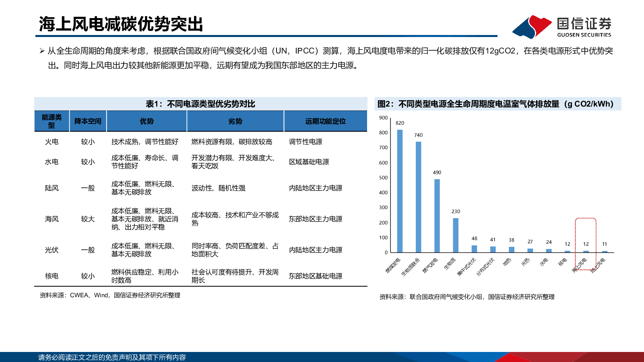Image resolution: width=644 pixels, height=362 pixels.
Task: Click the 900 y-axis tick label
Action: coord(384,118)
